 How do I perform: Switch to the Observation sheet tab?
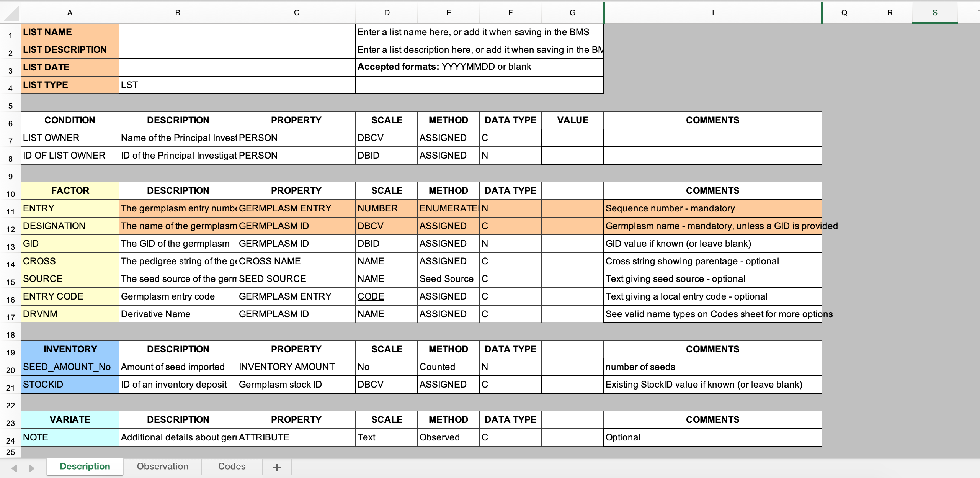[x=163, y=467]
